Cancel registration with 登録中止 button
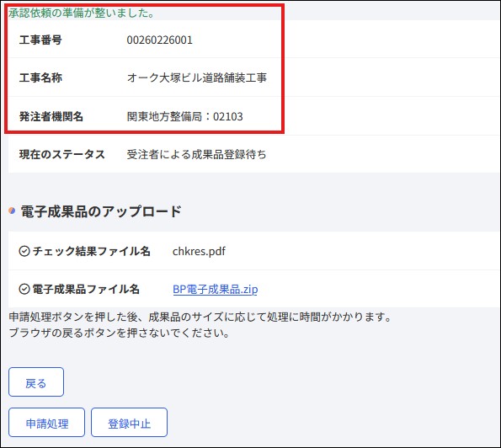The width and height of the screenshot is (501, 448). click(129, 423)
